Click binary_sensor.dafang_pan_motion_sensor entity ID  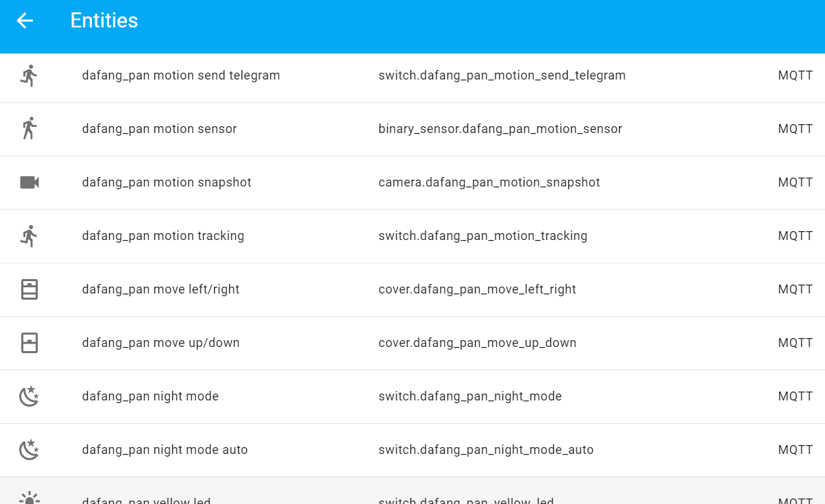(x=500, y=129)
